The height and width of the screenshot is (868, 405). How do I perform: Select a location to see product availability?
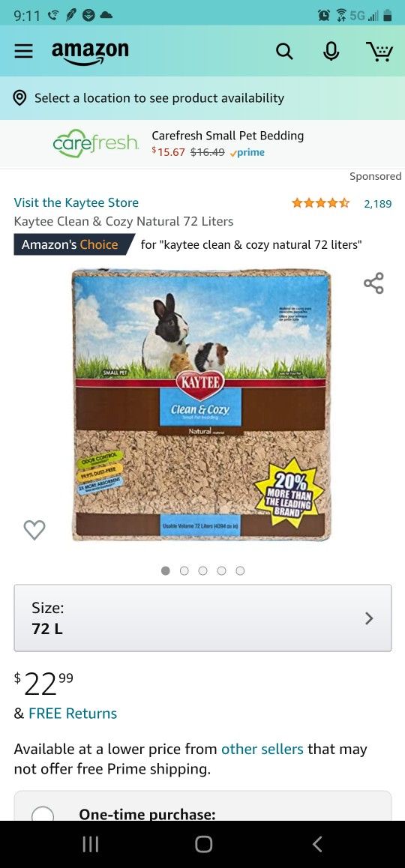[160, 98]
